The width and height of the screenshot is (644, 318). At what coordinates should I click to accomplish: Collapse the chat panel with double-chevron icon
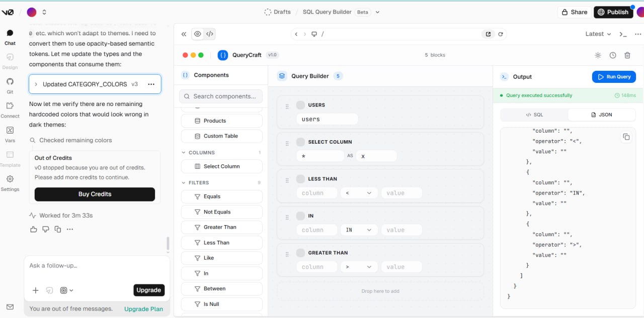tap(184, 34)
